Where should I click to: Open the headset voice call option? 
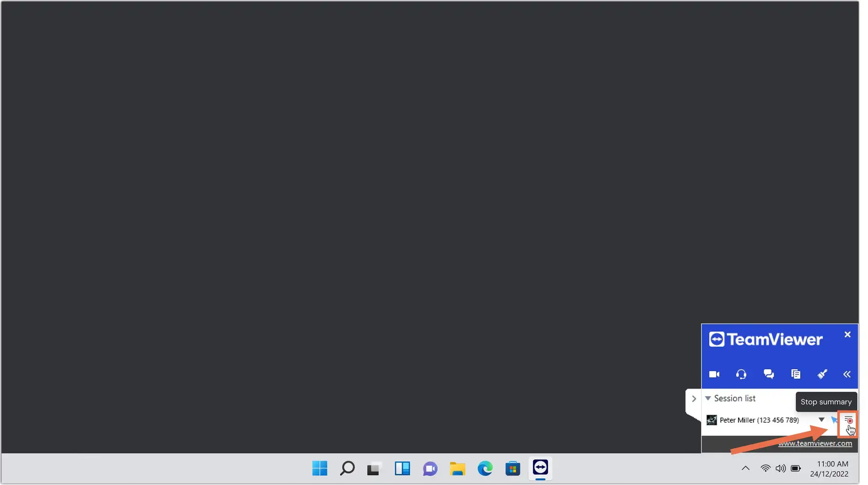click(741, 374)
